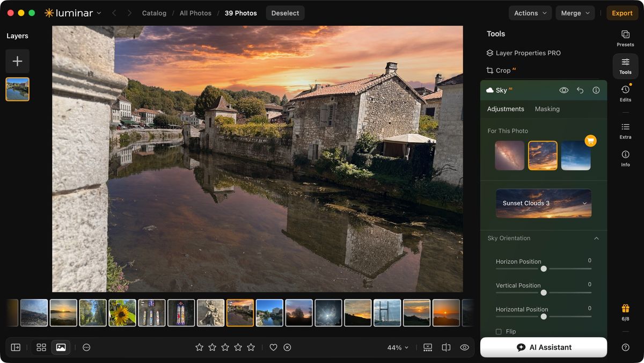The height and width of the screenshot is (363, 644).
Task: Click the orange shopping cart icon
Action: coord(590,141)
